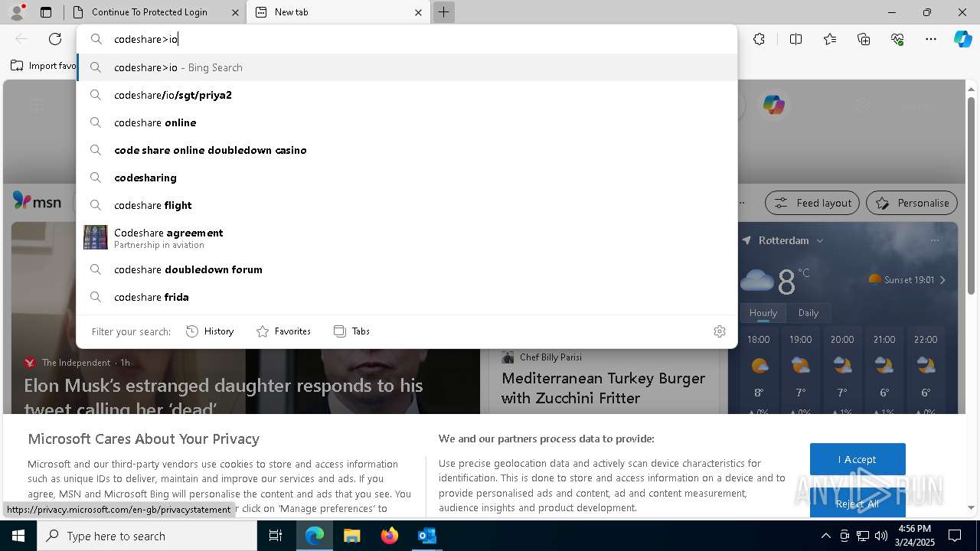
Task: Click the msn logo
Action: point(37,201)
